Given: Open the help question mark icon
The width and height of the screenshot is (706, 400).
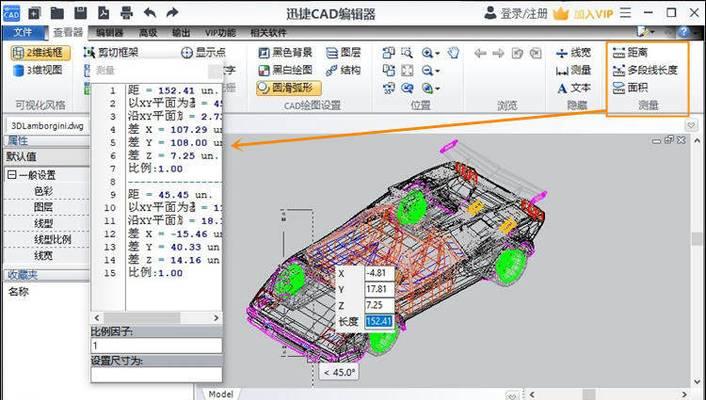Looking at the screenshot, I should 683,32.
